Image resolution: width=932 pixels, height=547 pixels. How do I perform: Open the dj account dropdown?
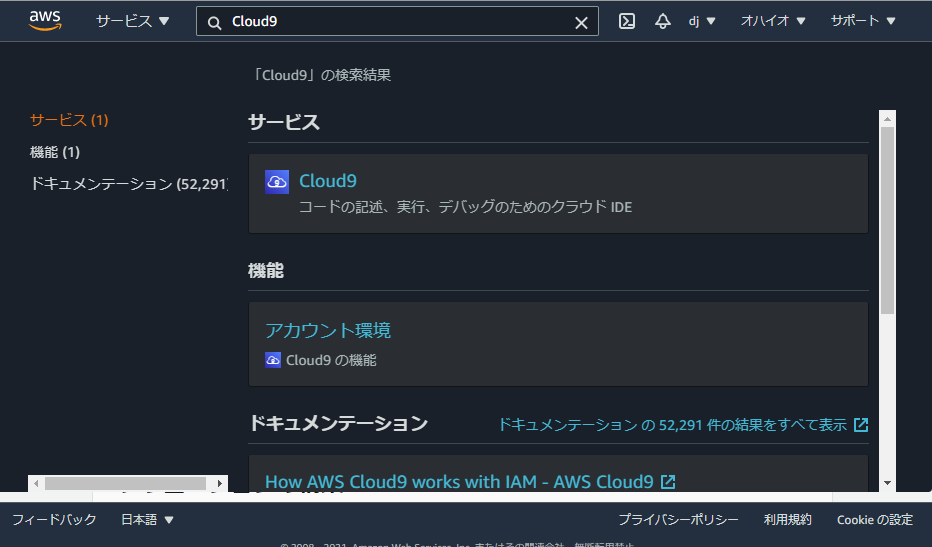coord(702,21)
